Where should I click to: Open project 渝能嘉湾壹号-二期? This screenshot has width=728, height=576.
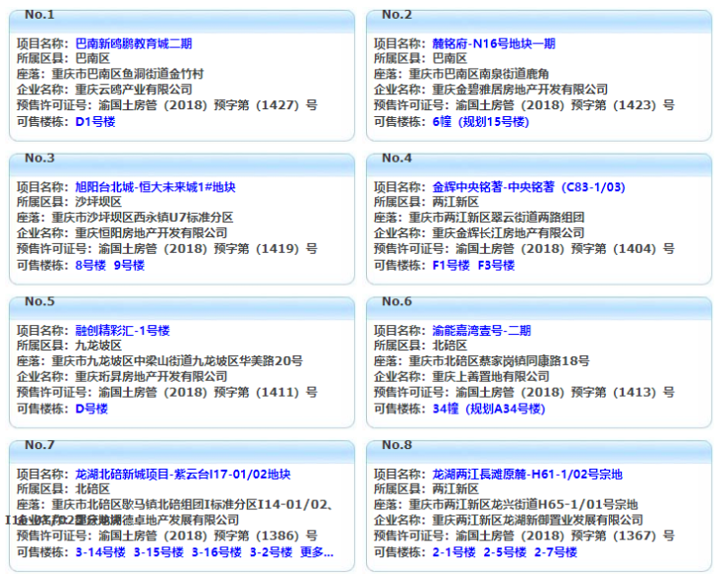pyautogui.click(x=481, y=331)
